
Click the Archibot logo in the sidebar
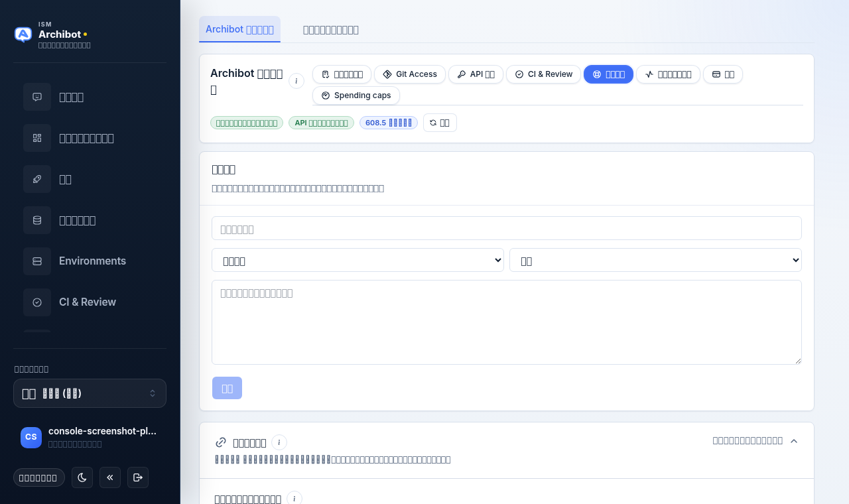(x=23, y=34)
